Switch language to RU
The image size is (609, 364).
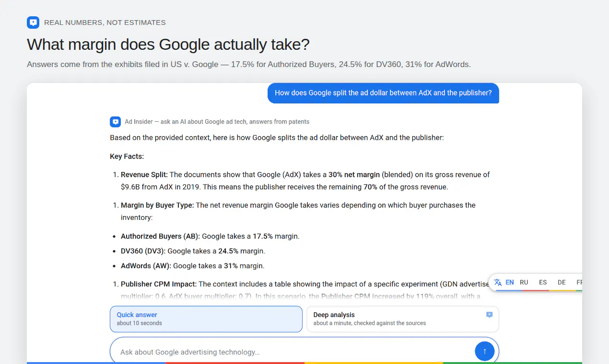(x=524, y=283)
